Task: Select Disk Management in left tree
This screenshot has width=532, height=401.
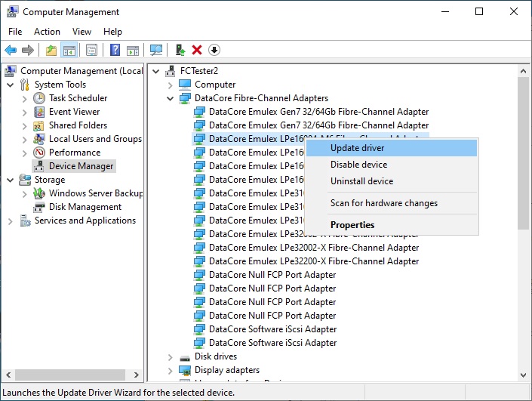Action: tap(85, 207)
